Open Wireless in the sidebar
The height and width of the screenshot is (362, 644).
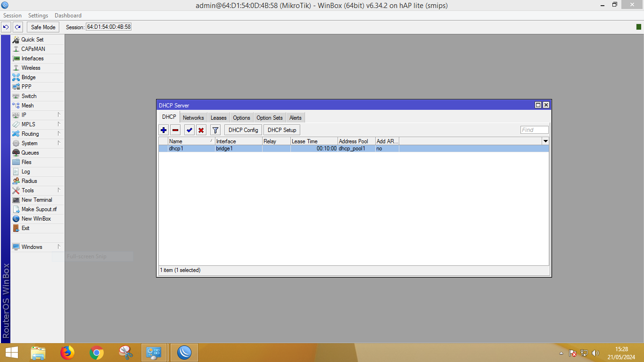(x=31, y=68)
